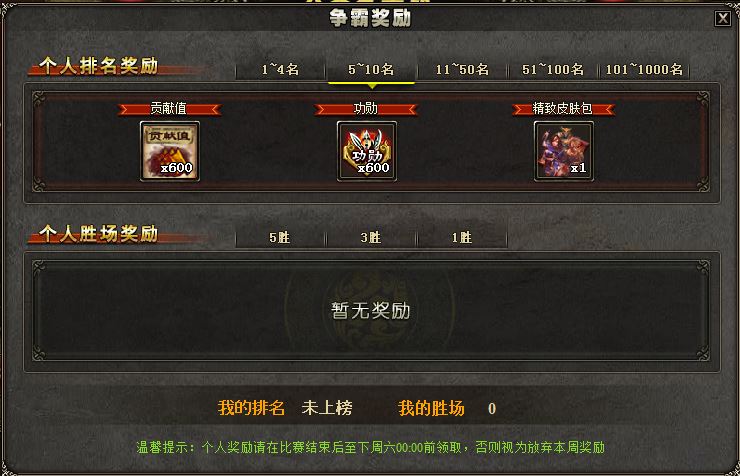Image resolution: width=740 pixels, height=476 pixels.
Task: Switch to the 1~4名 ranking tab
Action: point(280,70)
